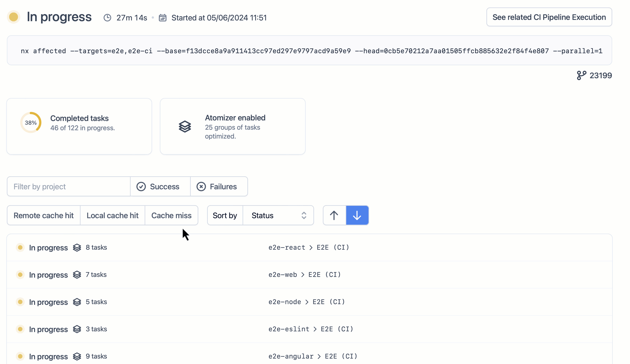Click the atomizer icon on e2e-react row
Viewport: 630px width, 364px height.
[x=77, y=247]
